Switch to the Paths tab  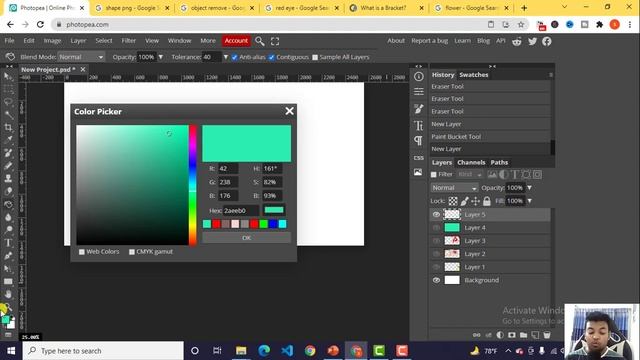coord(499,162)
